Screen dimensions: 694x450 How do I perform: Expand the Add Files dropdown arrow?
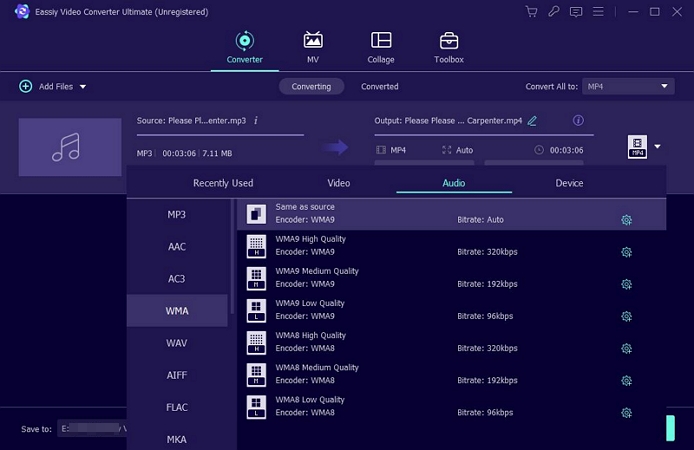coord(83,87)
